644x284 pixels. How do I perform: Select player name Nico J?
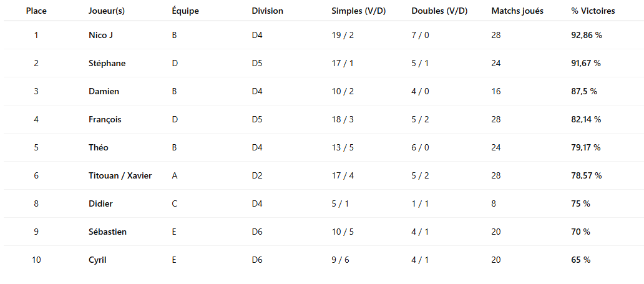[101, 35]
